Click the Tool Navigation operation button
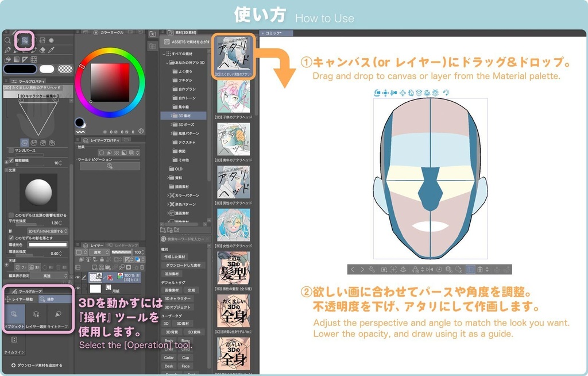The height and width of the screenshot is (376, 588). pyautogui.click(x=110, y=166)
